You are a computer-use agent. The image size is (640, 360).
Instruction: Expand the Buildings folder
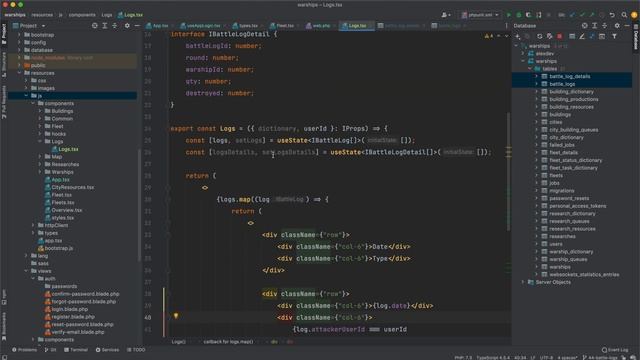click(x=40, y=111)
